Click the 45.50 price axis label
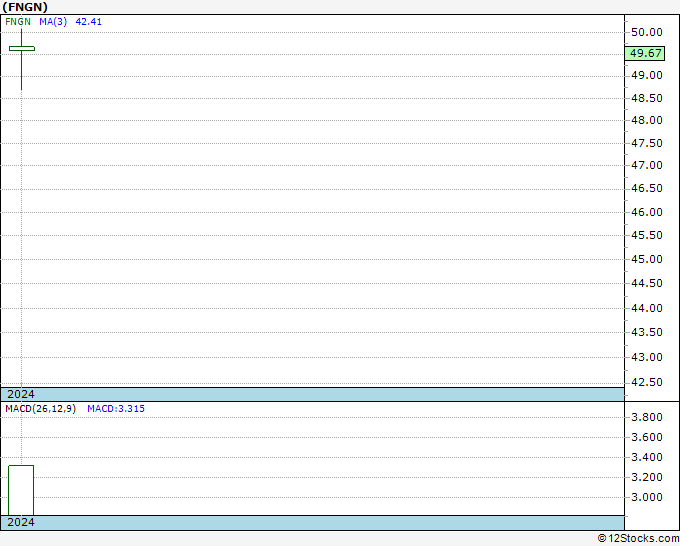The image size is (680, 546). (647, 235)
